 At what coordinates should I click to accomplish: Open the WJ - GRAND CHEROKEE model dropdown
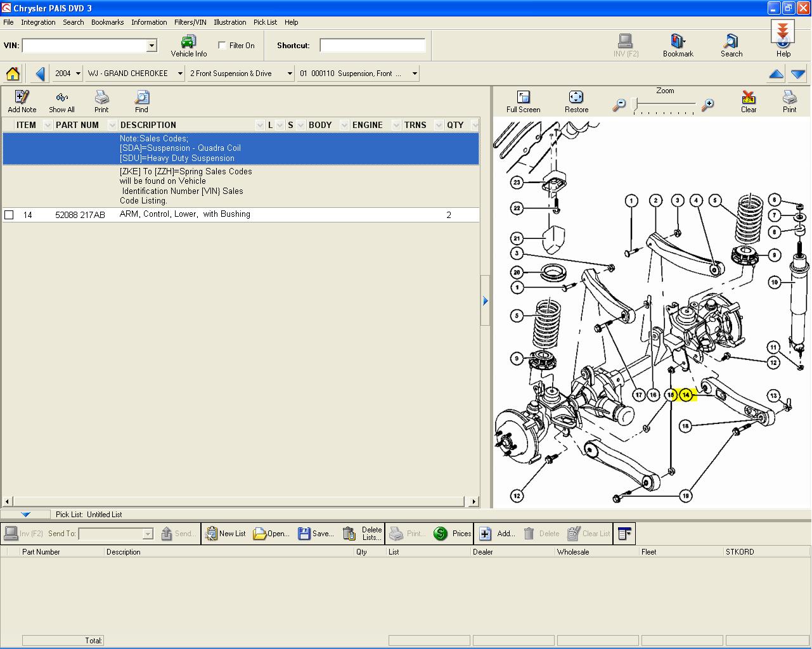coord(180,74)
